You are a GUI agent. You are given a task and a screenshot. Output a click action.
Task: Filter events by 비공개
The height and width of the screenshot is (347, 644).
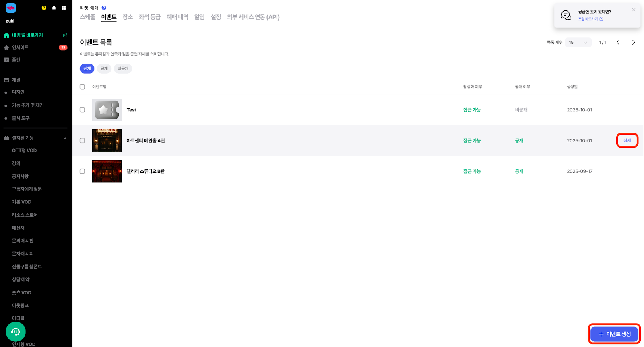[x=123, y=68]
